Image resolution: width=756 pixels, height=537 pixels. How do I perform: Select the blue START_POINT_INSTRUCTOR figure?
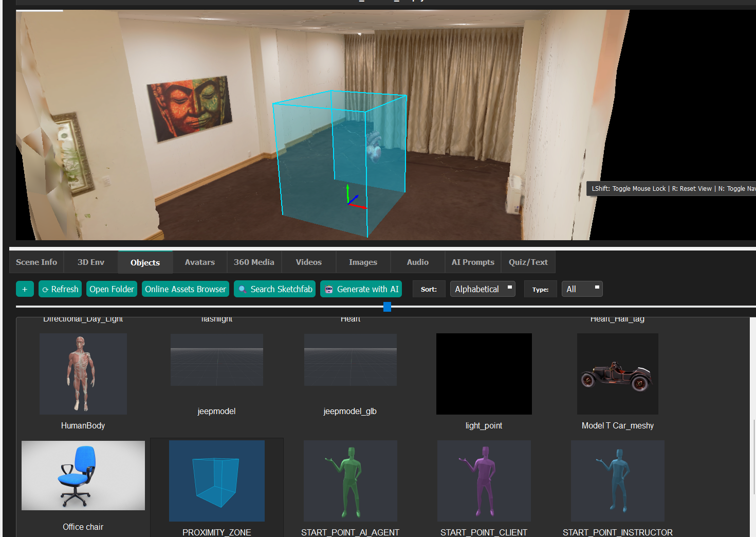click(618, 481)
